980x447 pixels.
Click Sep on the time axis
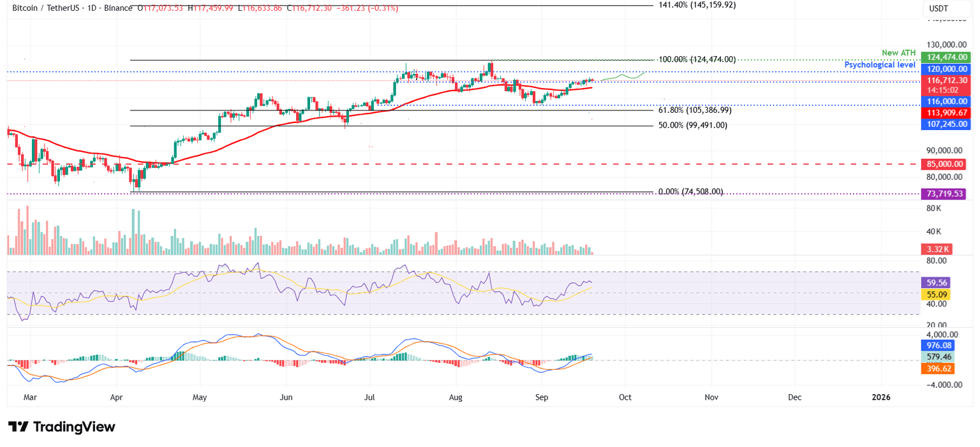click(541, 397)
